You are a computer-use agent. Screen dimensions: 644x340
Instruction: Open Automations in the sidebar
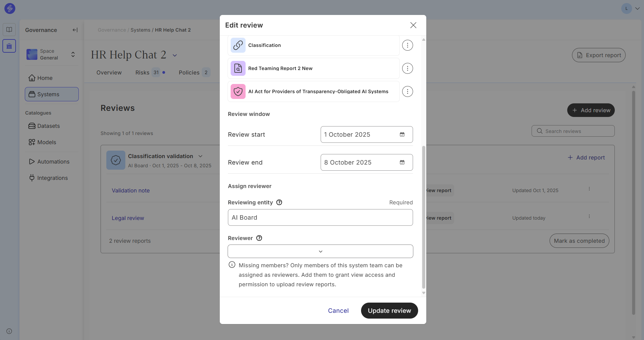tap(53, 161)
